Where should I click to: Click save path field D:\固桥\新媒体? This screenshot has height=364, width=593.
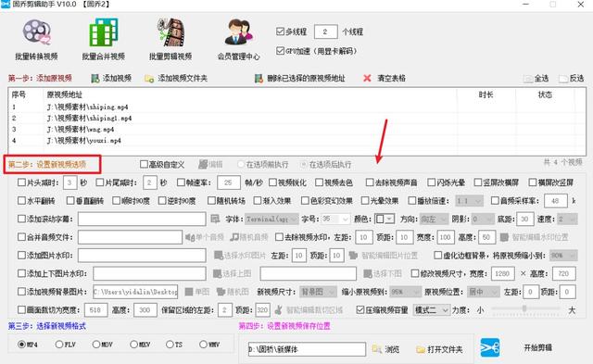307,349
